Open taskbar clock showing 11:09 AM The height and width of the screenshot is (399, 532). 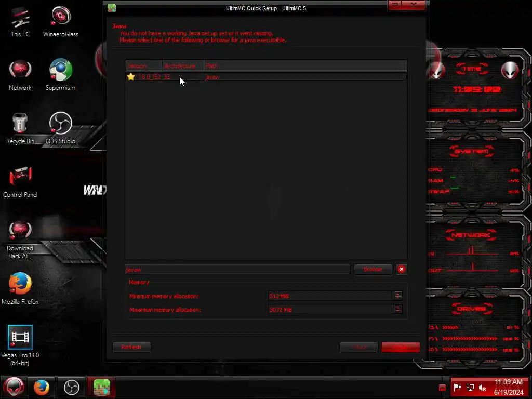click(509, 387)
